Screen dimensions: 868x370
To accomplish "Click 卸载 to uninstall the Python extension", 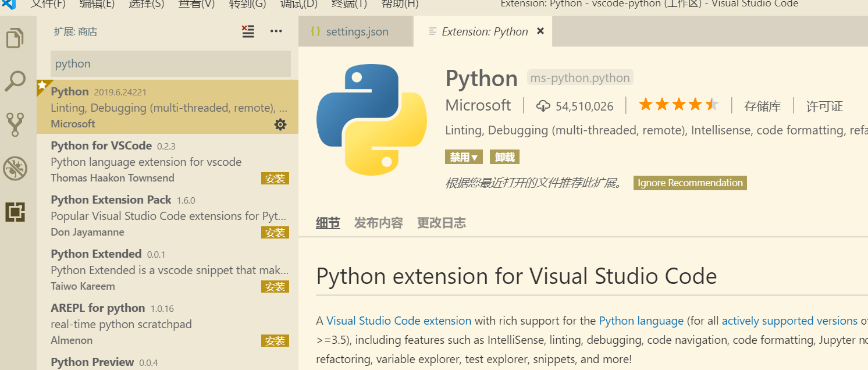I will pos(504,156).
